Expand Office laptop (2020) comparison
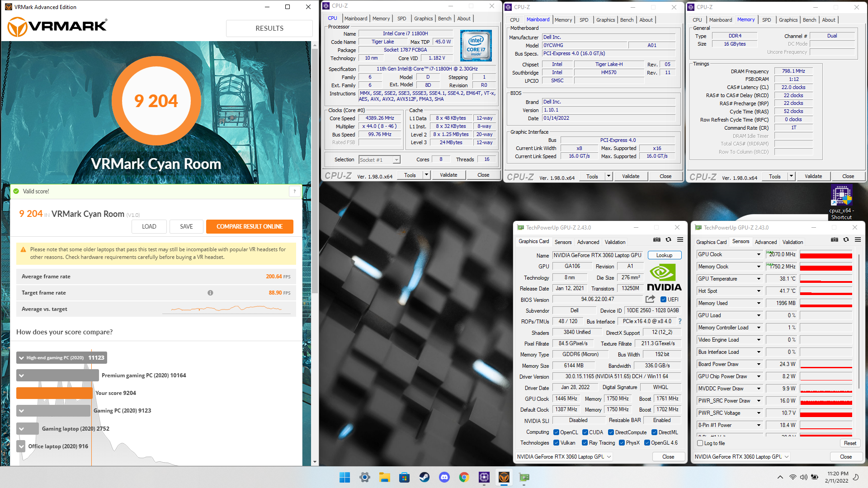The width and height of the screenshot is (868, 488). (21, 446)
